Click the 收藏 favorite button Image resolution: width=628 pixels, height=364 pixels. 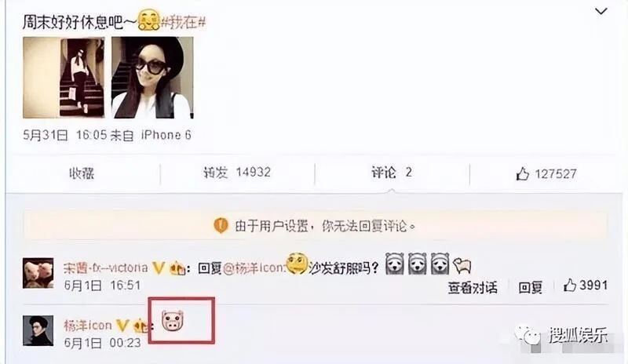point(82,173)
